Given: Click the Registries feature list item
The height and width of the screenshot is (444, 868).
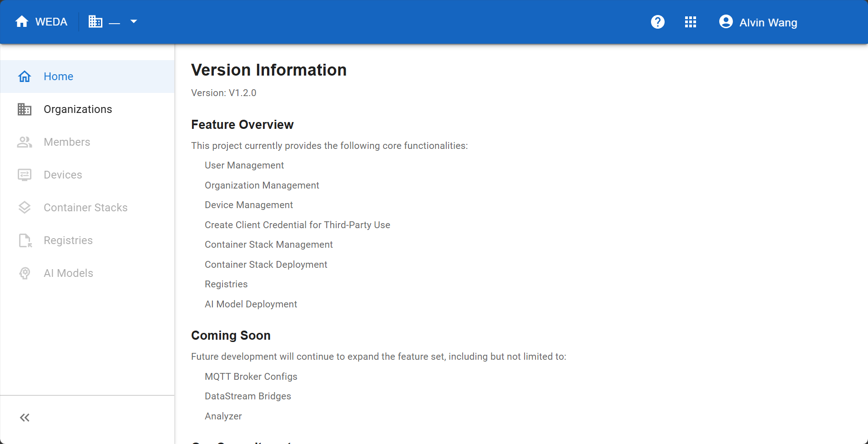Looking at the screenshot, I should pos(226,284).
